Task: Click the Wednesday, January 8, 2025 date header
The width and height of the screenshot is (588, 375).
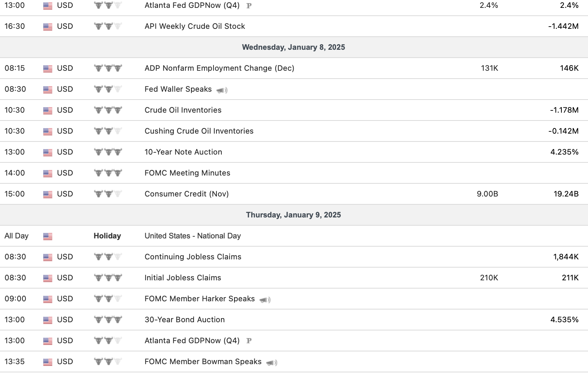Action: click(x=293, y=47)
